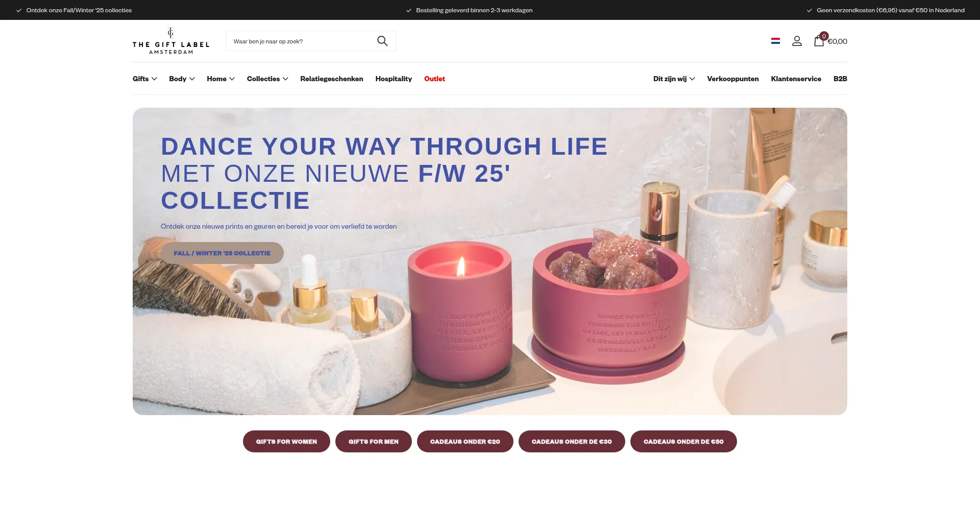
Task: Expand the Gifts dropdown menu
Action: coord(145,79)
